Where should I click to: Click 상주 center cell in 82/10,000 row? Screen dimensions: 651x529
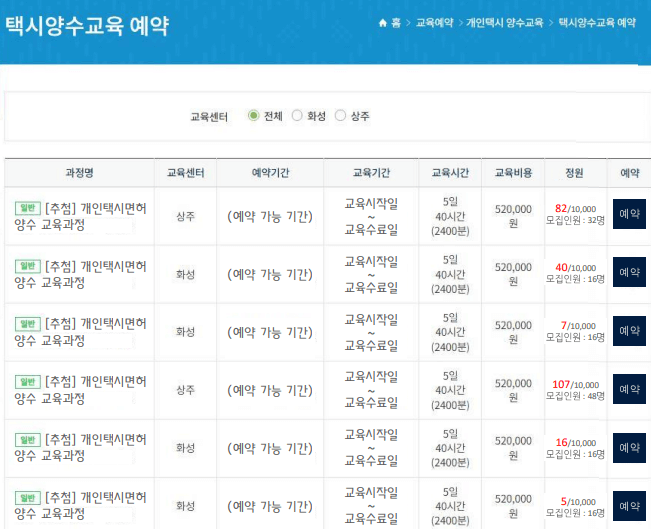pos(185,216)
